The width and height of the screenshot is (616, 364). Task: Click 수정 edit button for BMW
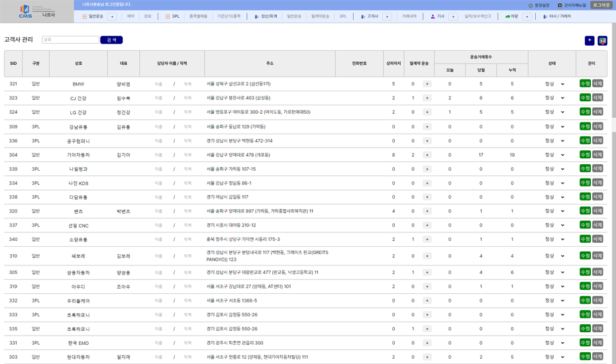pyautogui.click(x=585, y=83)
